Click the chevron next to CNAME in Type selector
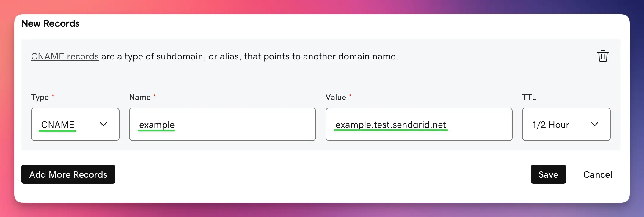Viewport: 644px width, 217px height. click(103, 124)
